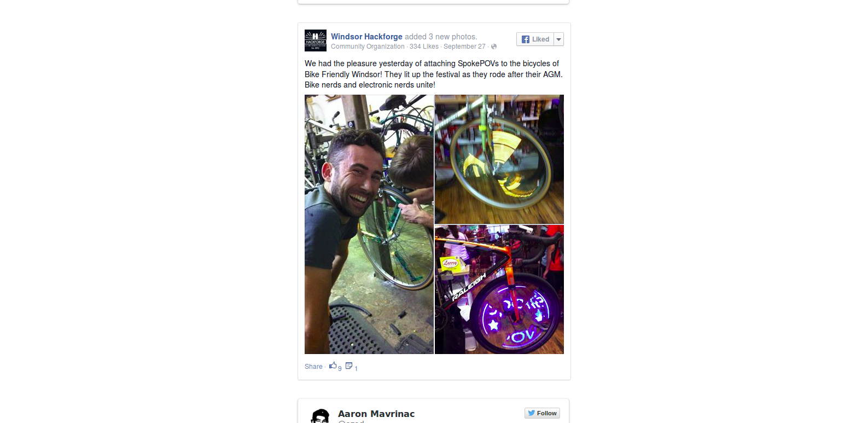The height and width of the screenshot is (423, 868).
Task: Click Aaron Mavrinac's profile avatar
Action: [320, 416]
